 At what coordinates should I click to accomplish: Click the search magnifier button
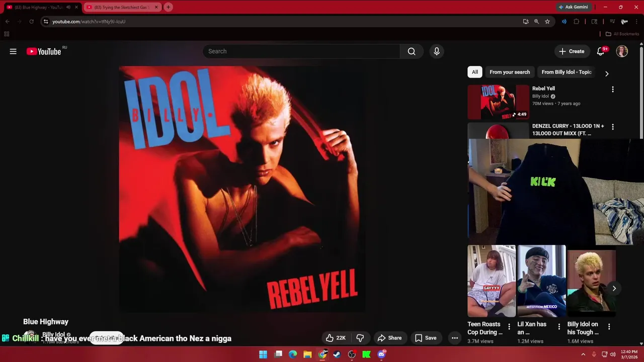412,51
